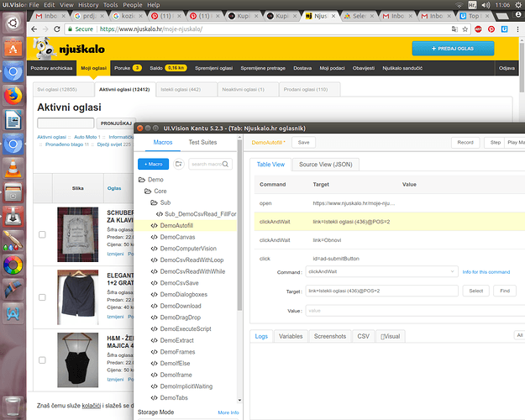Screen dimensions: 525x420
Task: Collapse the Sub folder
Action: [154, 202]
